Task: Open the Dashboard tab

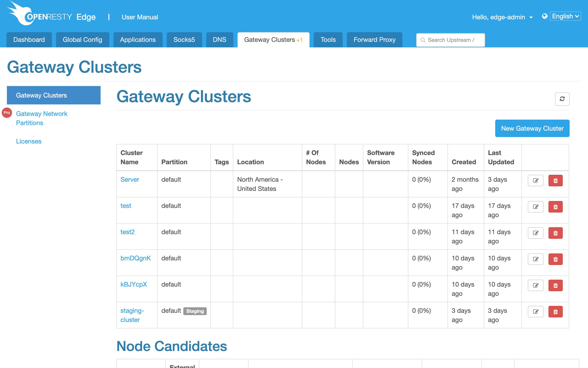Action: (29, 40)
